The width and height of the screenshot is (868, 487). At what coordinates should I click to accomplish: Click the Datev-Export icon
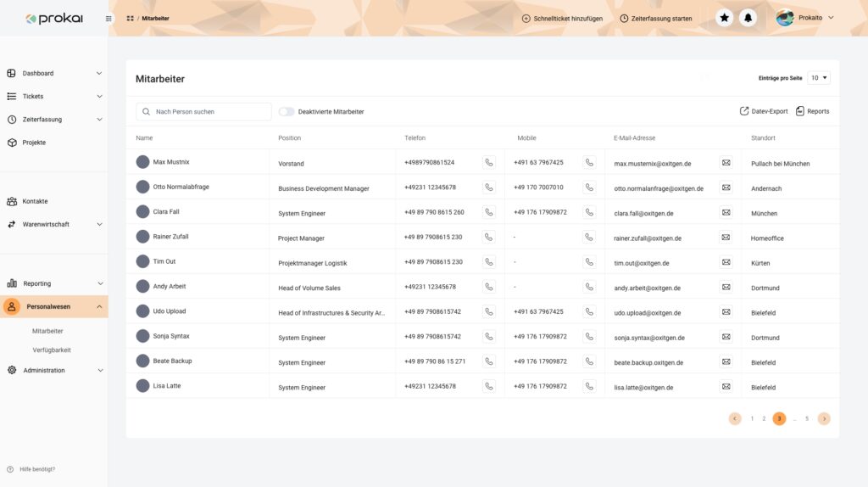pos(744,111)
